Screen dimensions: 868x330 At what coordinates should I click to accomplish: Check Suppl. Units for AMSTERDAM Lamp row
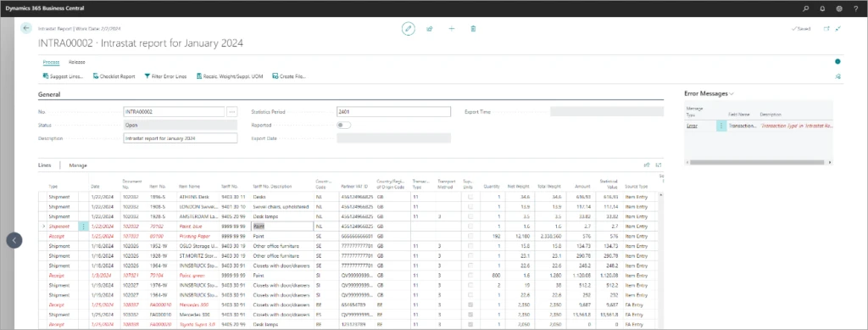(x=470, y=216)
